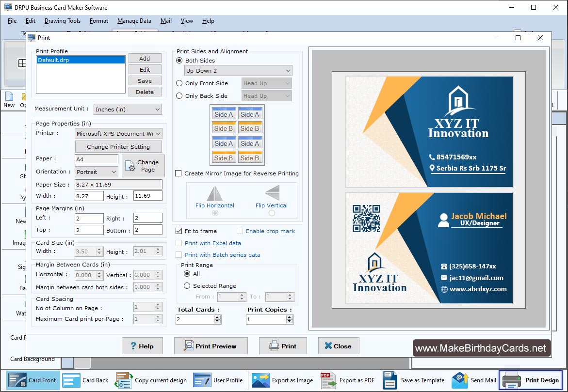This screenshot has width=568, height=392.
Task: Click the X icon on Close button
Action: pyautogui.click(x=328, y=345)
